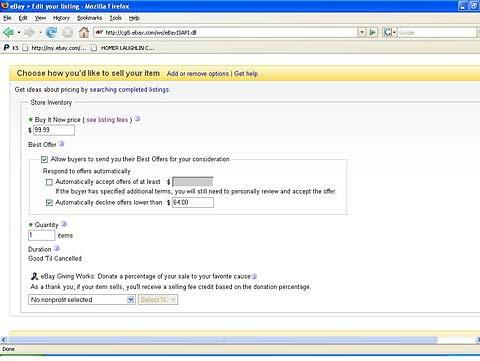Open help icon next to Quantity
Viewport: 480px width, 361px height.
(64, 224)
